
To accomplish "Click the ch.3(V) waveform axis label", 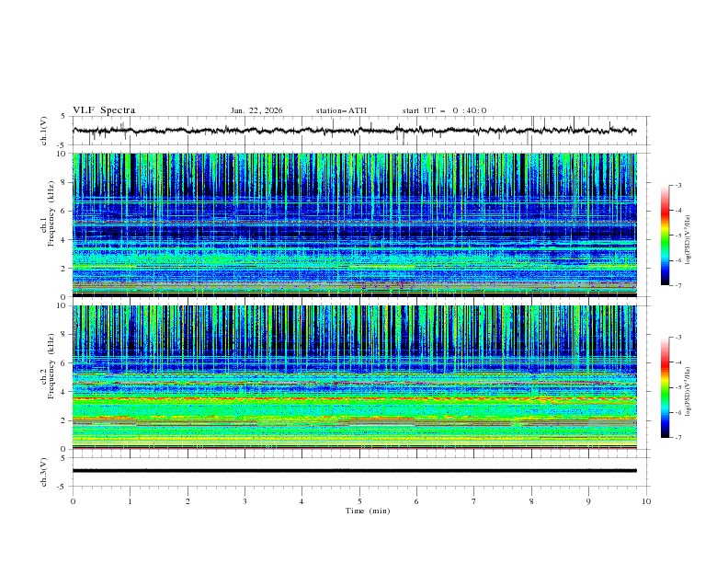I will [45, 471].
